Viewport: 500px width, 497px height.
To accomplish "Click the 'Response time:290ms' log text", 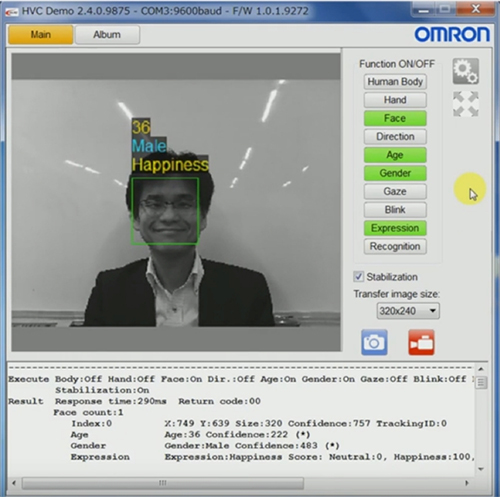I will [111, 401].
